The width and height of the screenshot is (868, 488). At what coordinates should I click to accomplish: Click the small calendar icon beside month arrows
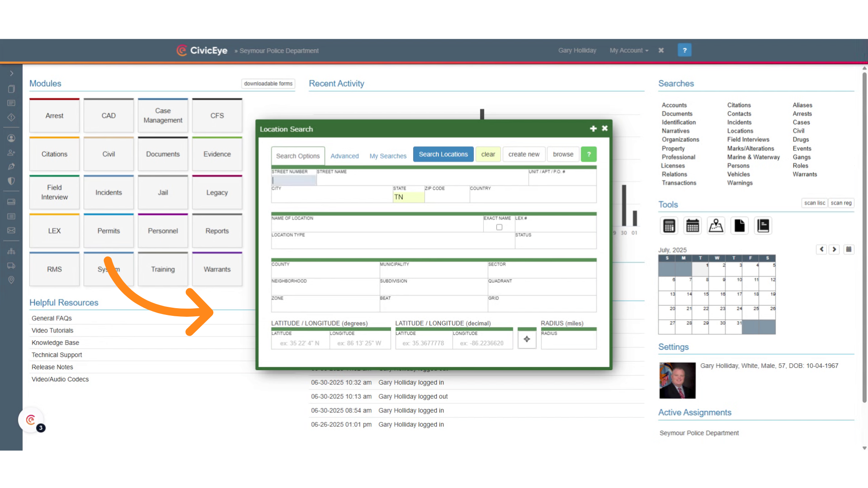click(849, 249)
